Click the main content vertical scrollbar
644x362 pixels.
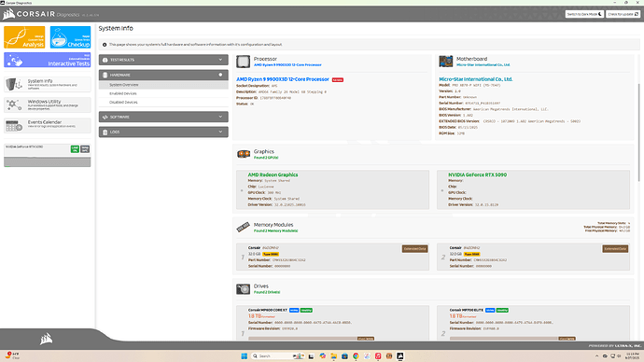(x=638, y=132)
